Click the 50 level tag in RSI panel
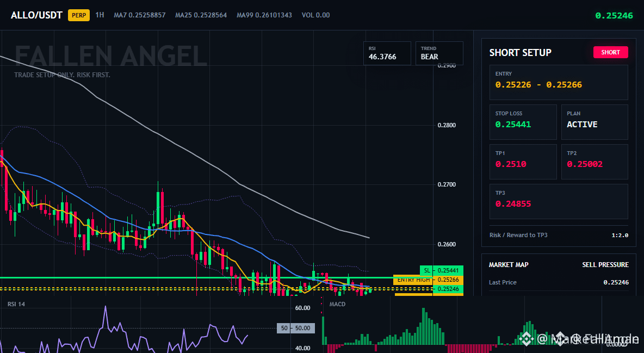644x353 pixels. pyautogui.click(x=296, y=328)
